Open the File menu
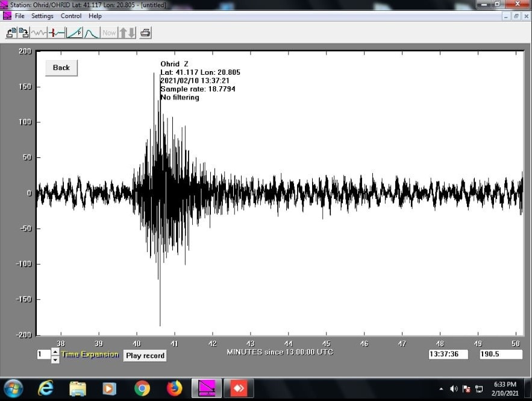 19,16
